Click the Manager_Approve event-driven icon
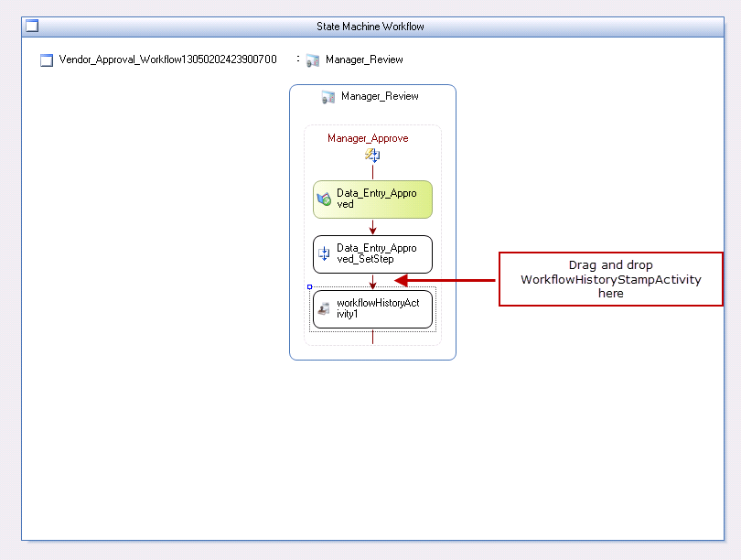The height and width of the screenshot is (560, 741). point(372,155)
